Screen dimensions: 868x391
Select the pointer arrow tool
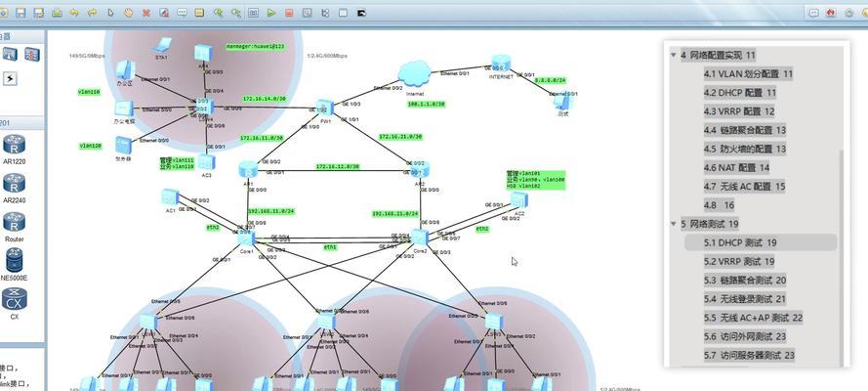(110, 13)
